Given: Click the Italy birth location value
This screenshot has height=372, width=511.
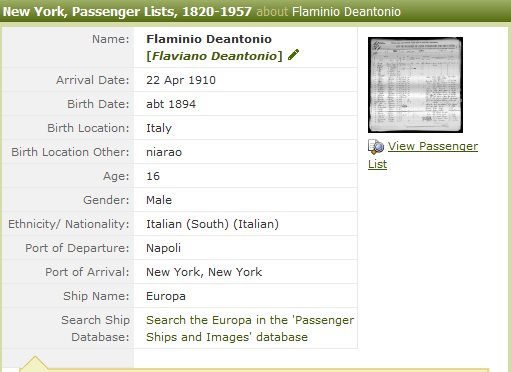Looking at the screenshot, I should (x=159, y=128).
